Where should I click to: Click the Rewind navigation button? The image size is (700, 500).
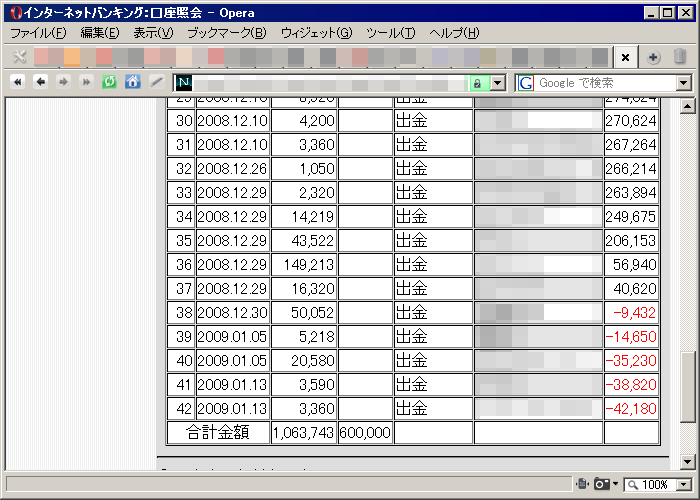(x=17, y=82)
